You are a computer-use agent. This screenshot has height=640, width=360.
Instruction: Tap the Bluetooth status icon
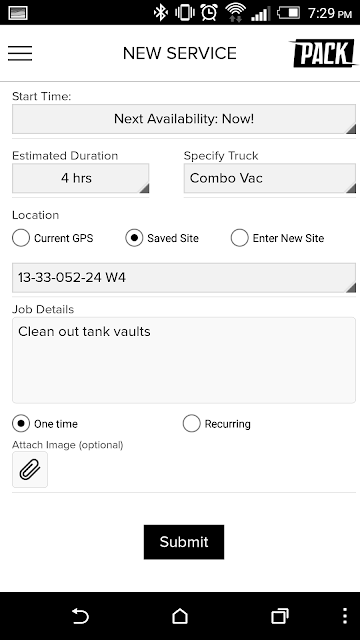click(x=160, y=13)
